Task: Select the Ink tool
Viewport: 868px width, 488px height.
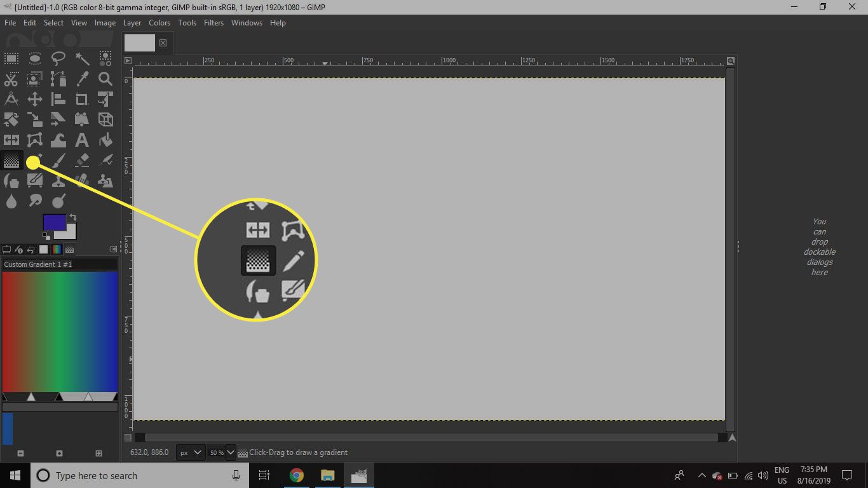Action: [x=11, y=181]
